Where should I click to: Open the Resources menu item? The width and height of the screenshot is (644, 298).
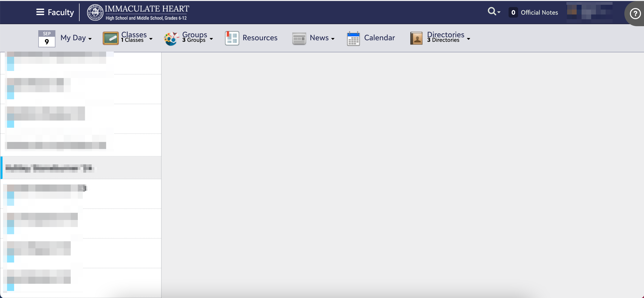[x=260, y=38]
